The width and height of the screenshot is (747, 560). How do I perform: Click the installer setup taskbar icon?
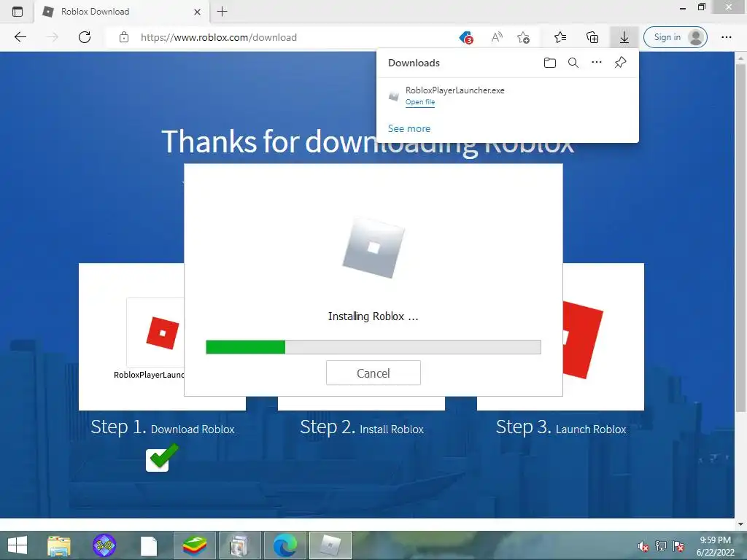tap(239, 545)
